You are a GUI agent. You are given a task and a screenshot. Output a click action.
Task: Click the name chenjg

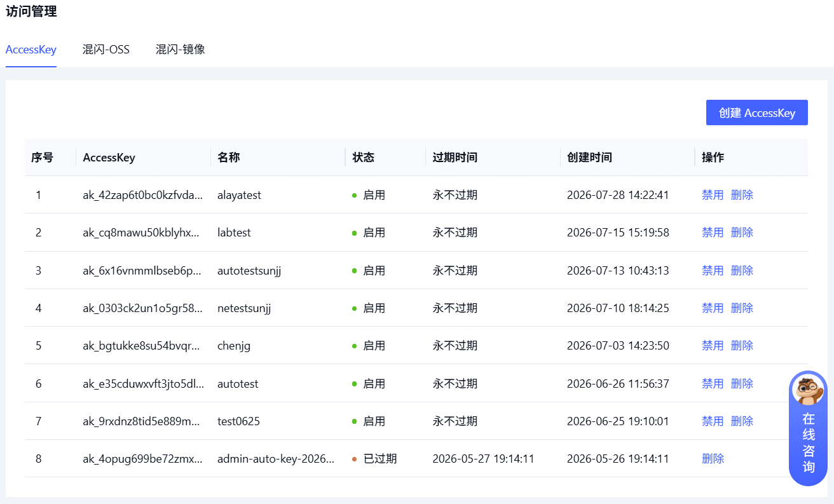pos(234,346)
